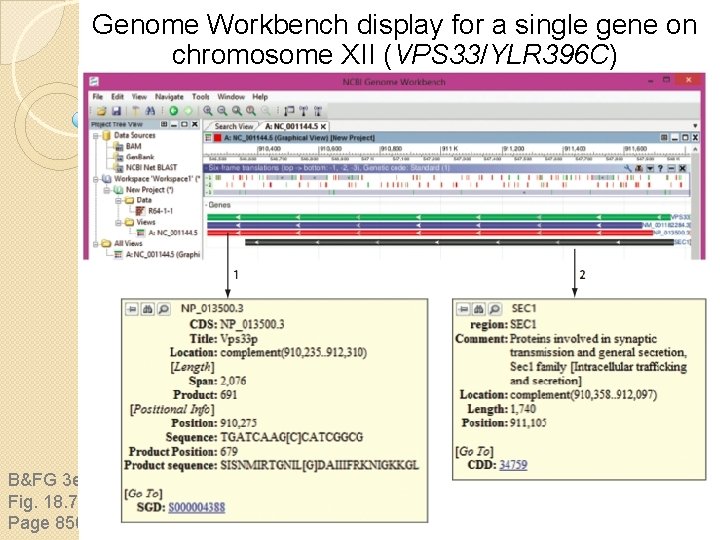
Task: Open the Window menu
Action: pos(231,97)
